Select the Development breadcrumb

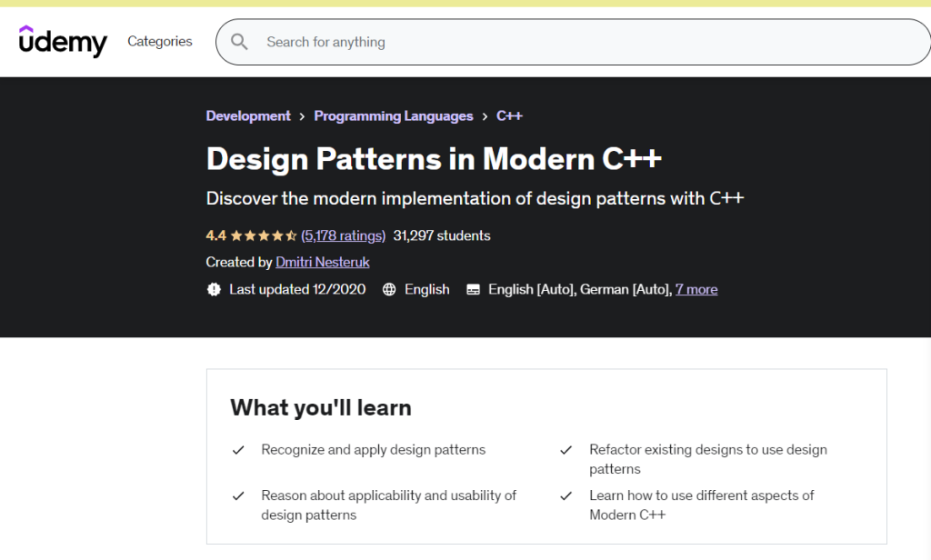248,115
